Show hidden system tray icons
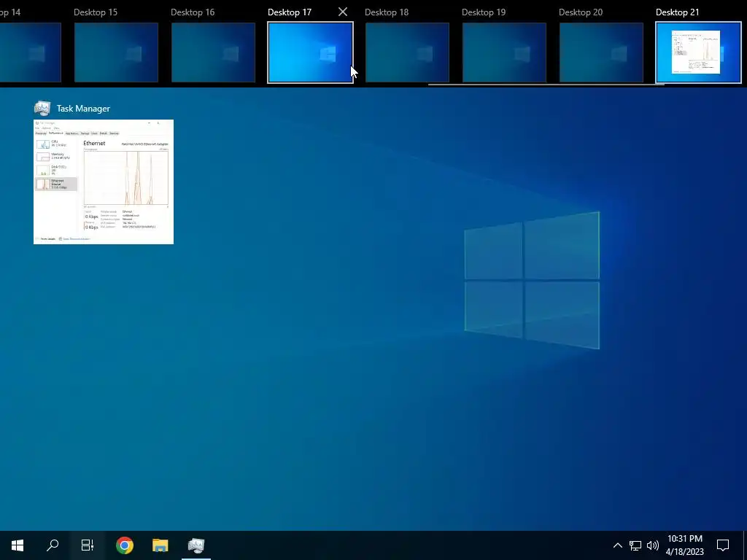Viewport: 747px width, 560px height. 617,545
